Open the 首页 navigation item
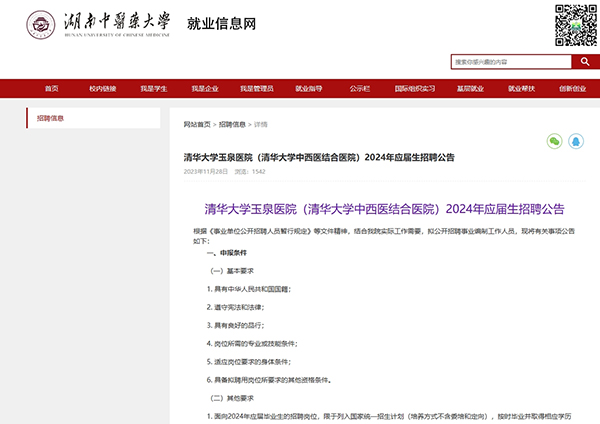 pyautogui.click(x=52, y=88)
